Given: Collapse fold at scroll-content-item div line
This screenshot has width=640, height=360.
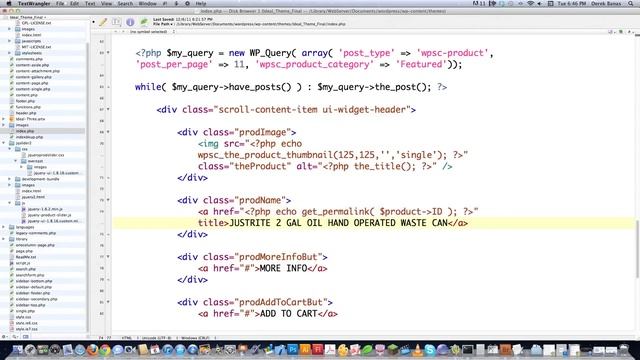Looking at the screenshot, I should pyautogui.click(x=108, y=109).
